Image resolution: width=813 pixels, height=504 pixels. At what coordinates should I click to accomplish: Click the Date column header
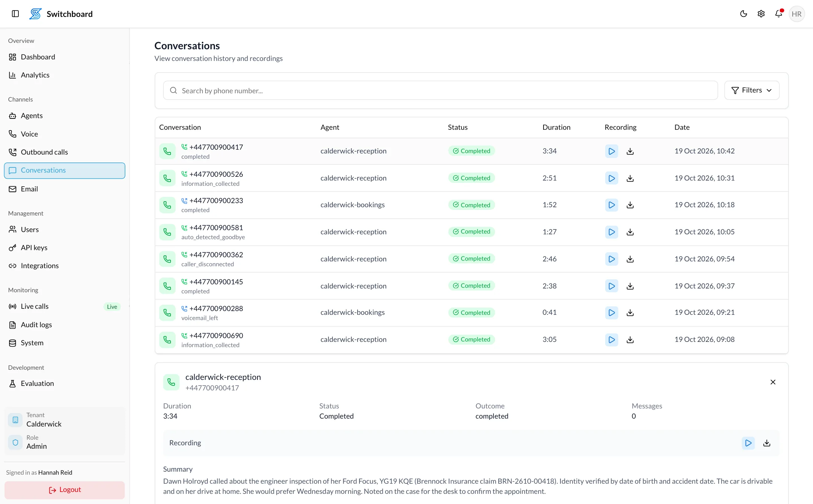pos(682,127)
